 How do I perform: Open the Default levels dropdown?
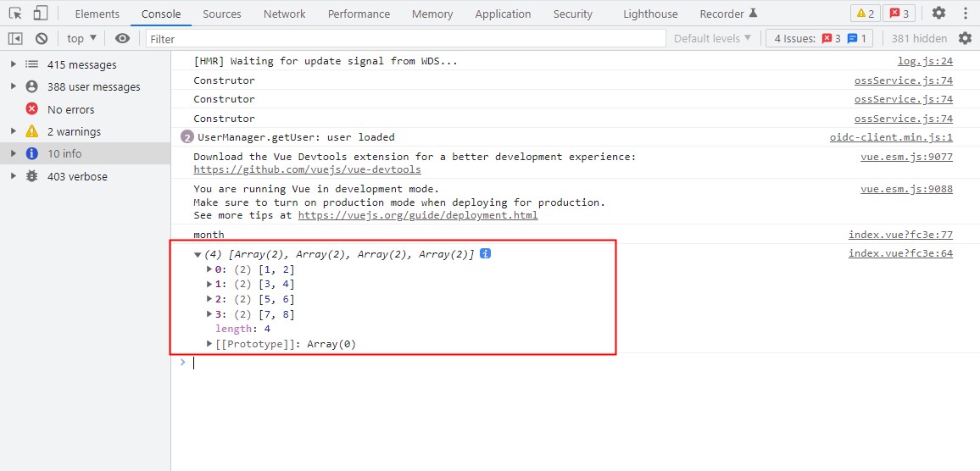click(x=712, y=39)
